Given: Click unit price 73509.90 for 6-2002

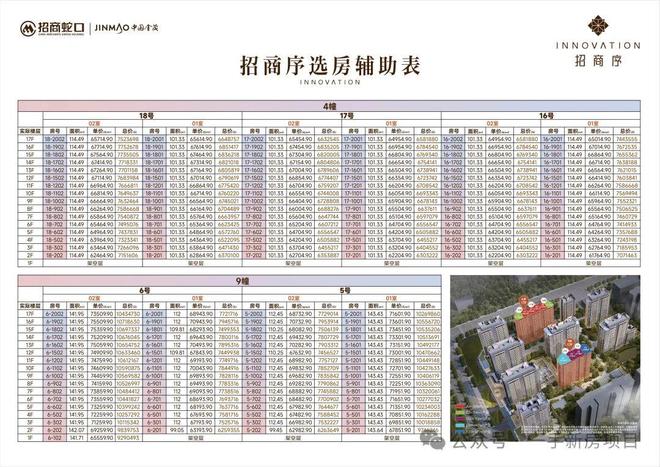Looking at the screenshot, I should (102, 314).
